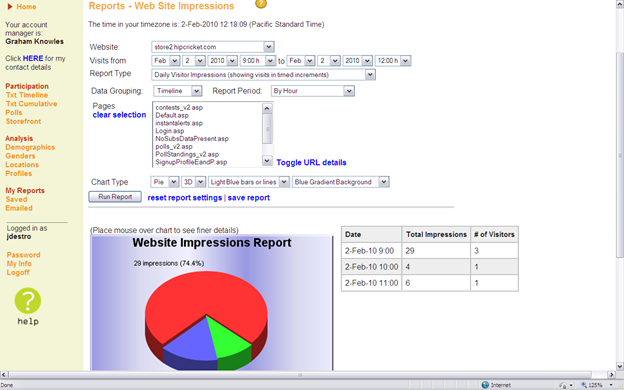The width and height of the screenshot is (624, 390).
Task: Click the orange help icon beside the report title
Action: point(261,3)
